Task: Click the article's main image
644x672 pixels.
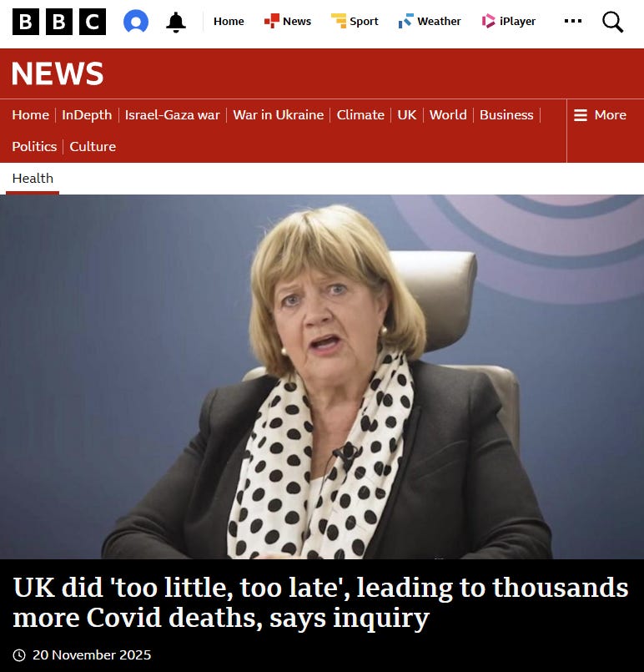Action: pos(322,376)
